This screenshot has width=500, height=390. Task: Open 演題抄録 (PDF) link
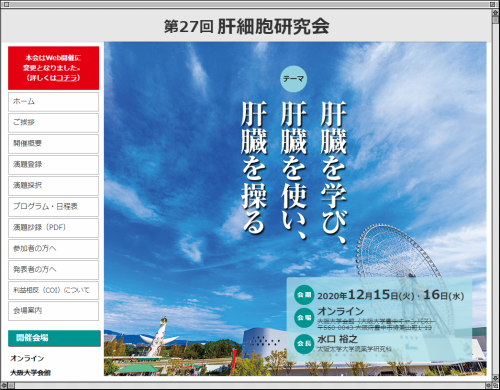[53, 228]
